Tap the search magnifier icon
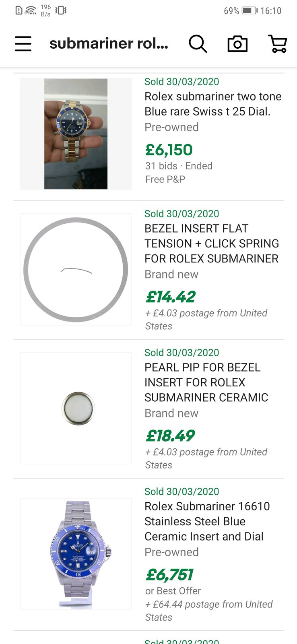The height and width of the screenshot is (644, 297). (x=198, y=43)
